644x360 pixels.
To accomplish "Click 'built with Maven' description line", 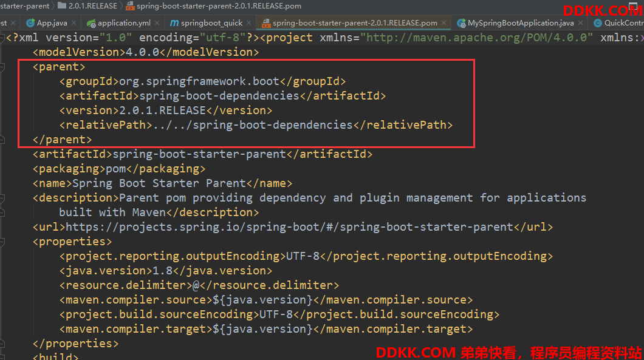I will (x=159, y=212).
